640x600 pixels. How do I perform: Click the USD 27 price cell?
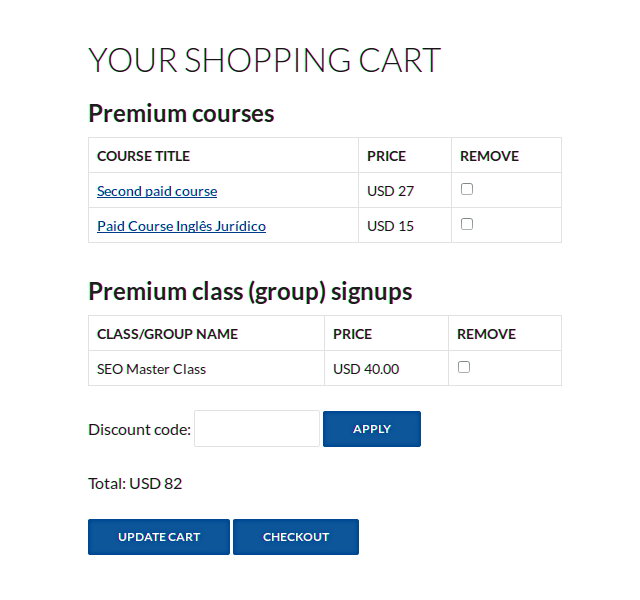click(405, 190)
